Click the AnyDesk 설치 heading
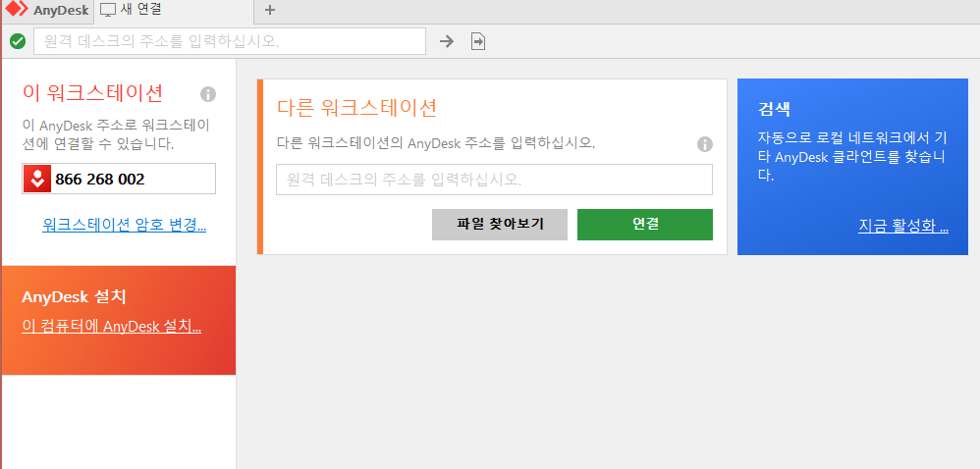Screen dimensions: 980x469 pos(74,296)
